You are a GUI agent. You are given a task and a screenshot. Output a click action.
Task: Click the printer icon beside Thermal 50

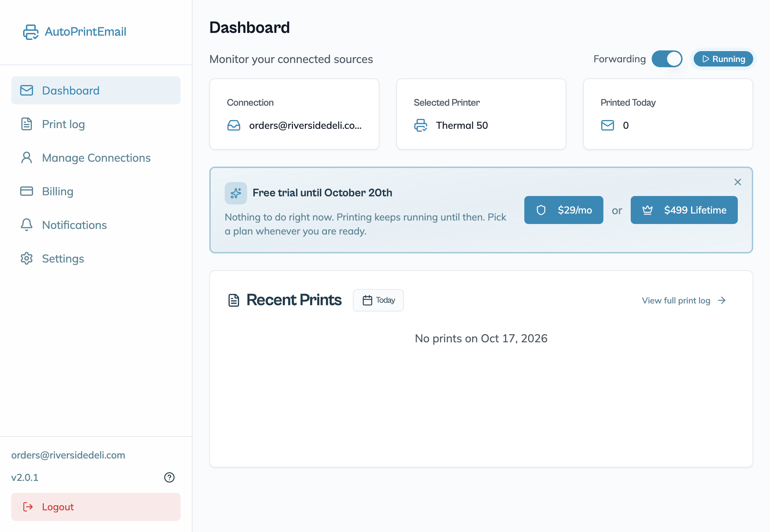pyautogui.click(x=421, y=125)
